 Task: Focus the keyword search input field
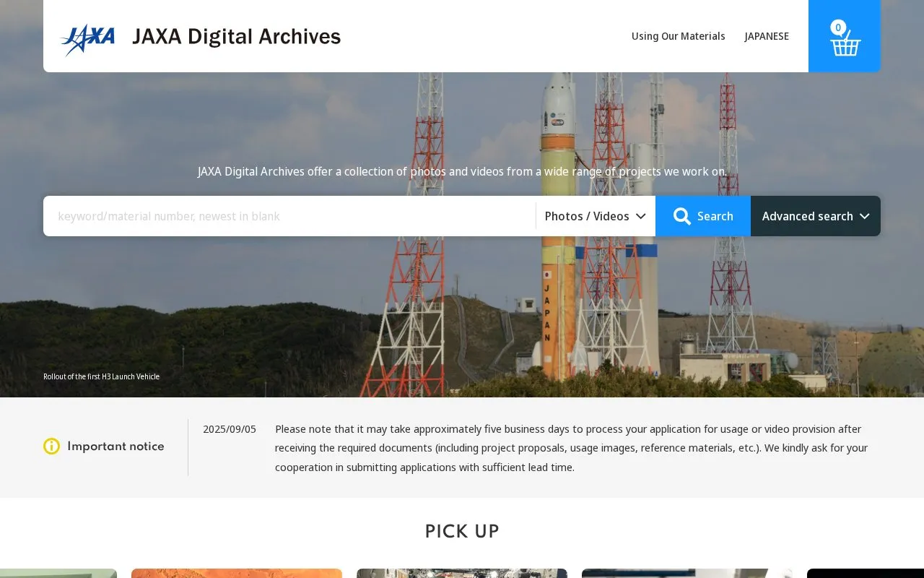pos(289,216)
